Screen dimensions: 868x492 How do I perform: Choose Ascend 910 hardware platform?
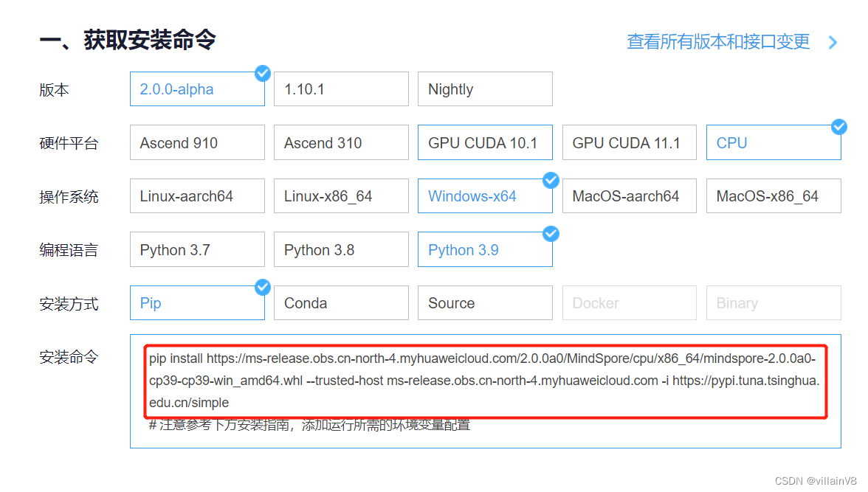(196, 142)
